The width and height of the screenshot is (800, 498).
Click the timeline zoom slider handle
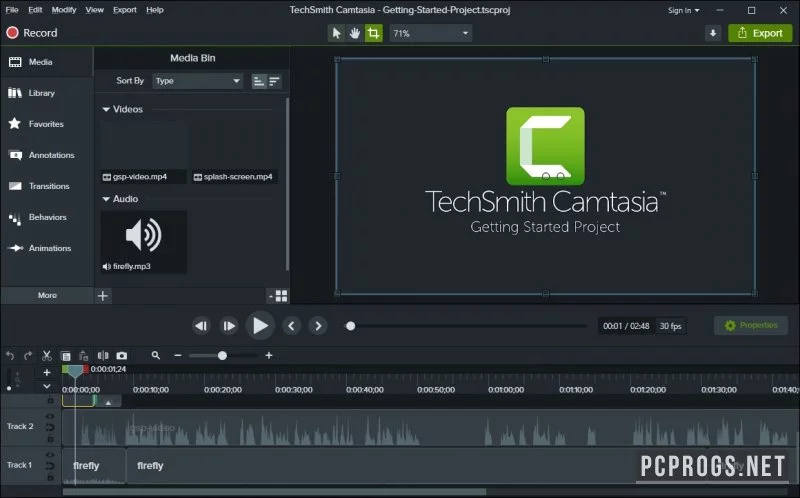pyautogui.click(x=222, y=356)
